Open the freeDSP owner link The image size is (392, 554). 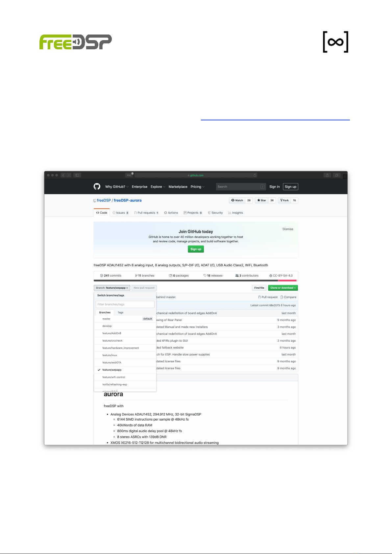pos(104,200)
